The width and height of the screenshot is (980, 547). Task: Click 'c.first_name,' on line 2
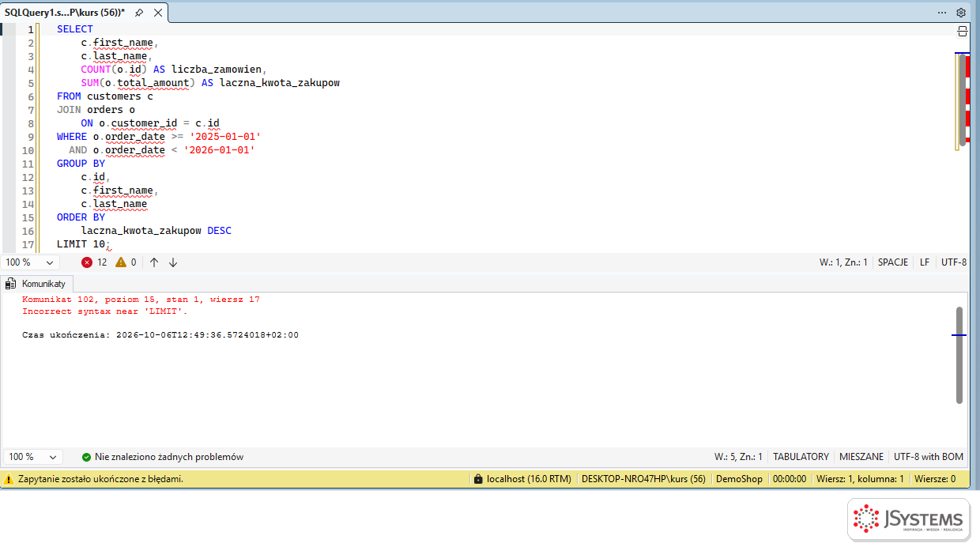[119, 43]
